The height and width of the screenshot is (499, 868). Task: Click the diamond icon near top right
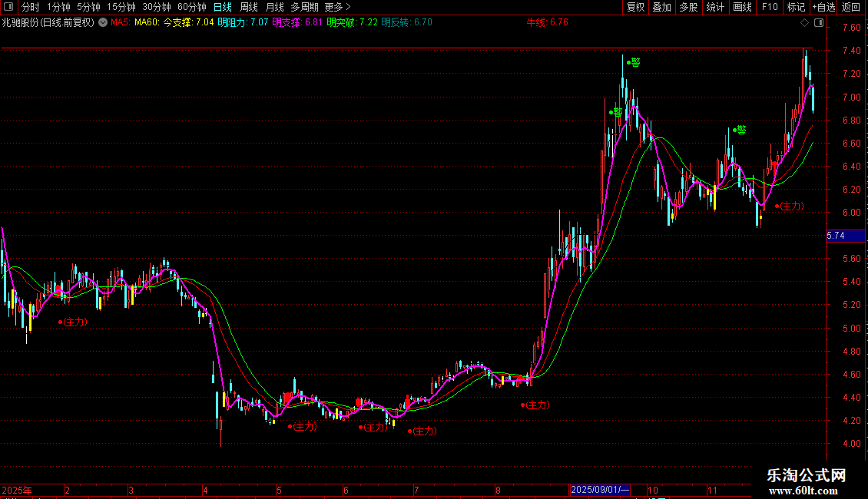[x=804, y=23]
